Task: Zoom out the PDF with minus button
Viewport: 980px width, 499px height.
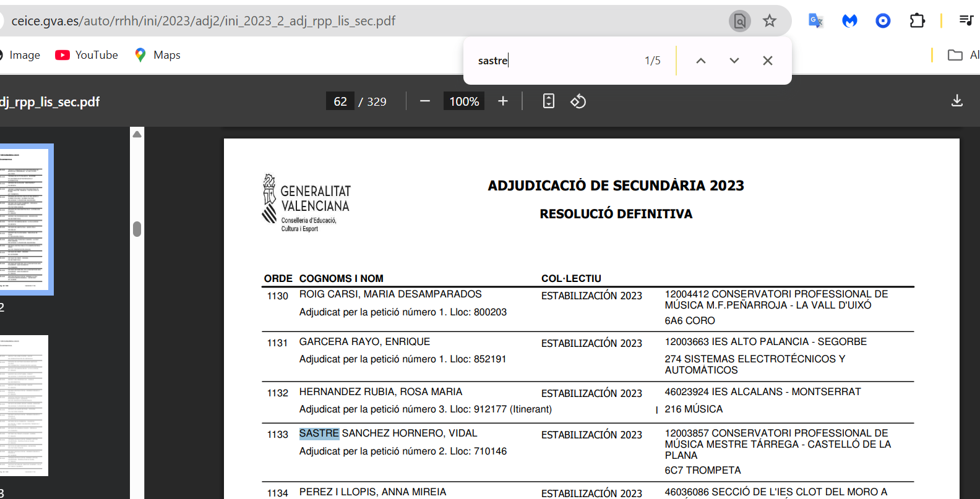Action: tap(425, 101)
